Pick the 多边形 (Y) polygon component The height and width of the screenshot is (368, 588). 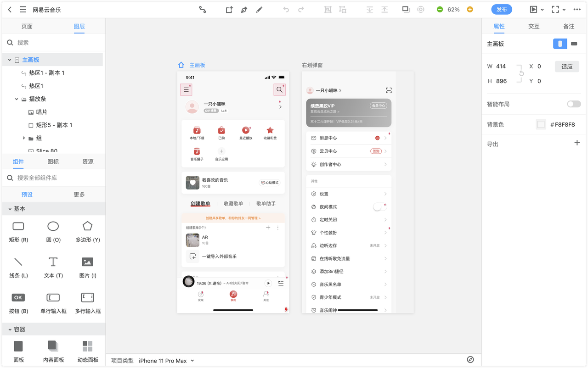click(88, 232)
